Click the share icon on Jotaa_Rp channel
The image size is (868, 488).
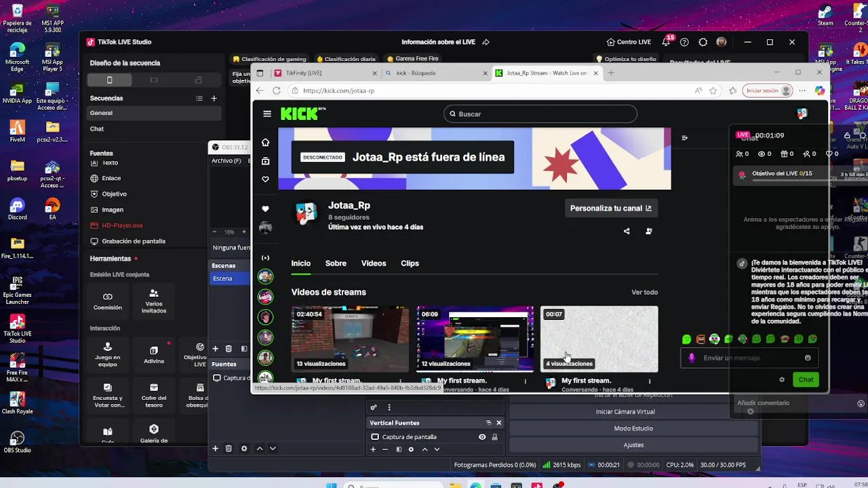627,231
